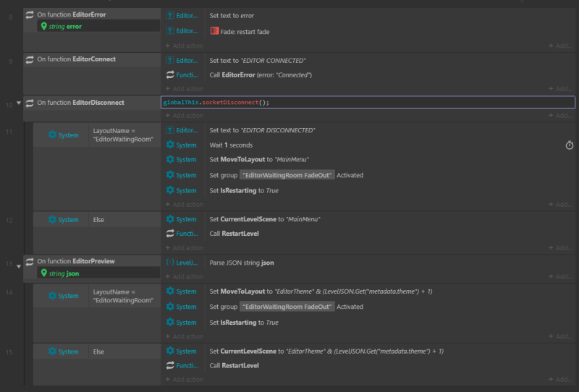The image size is (579, 392).
Task: Click into the globalThis.socketDisconnect(); script line
Action: (x=368, y=102)
